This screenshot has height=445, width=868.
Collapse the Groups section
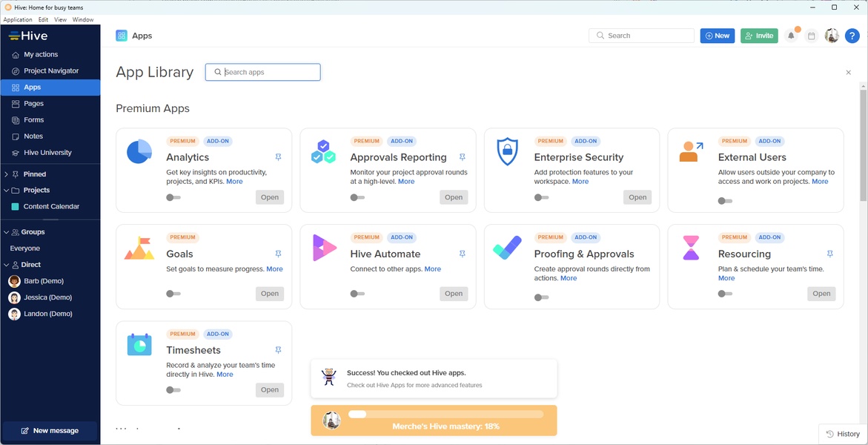[7, 232]
